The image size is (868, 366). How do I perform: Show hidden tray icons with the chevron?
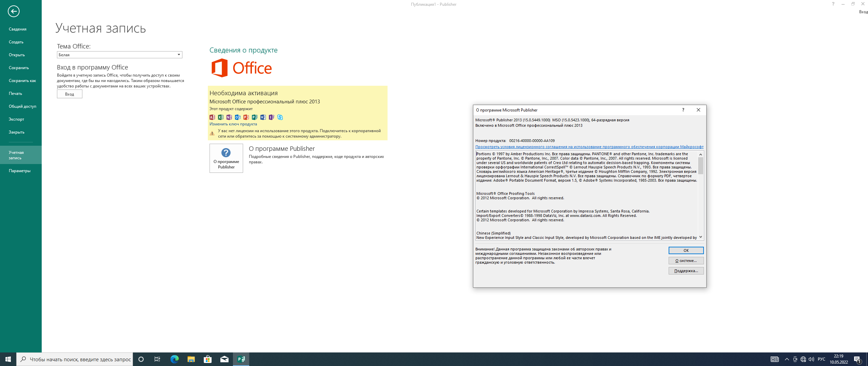click(787, 359)
